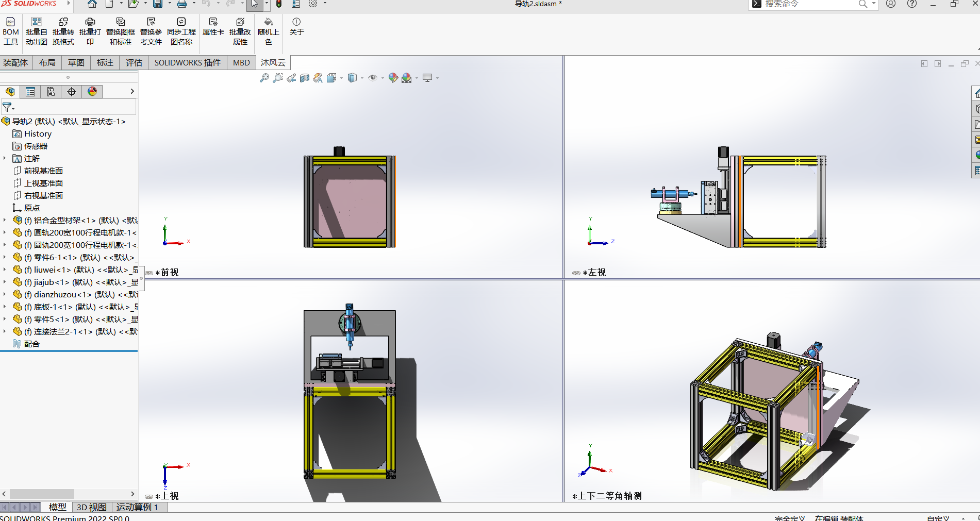Open 属性卡 property card tool
This screenshot has height=521, width=980.
coord(213,27)
